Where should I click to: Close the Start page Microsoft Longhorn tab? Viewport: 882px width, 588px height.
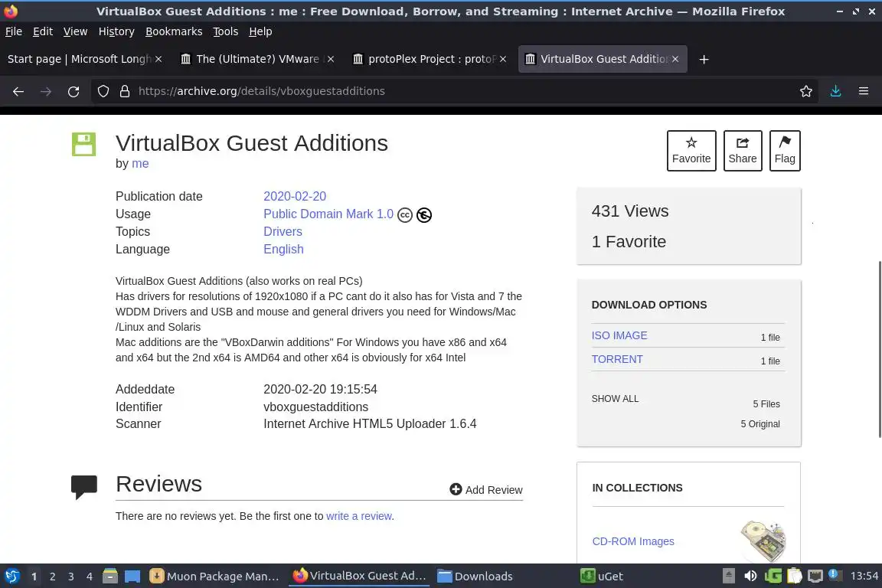tap(158, 59)
